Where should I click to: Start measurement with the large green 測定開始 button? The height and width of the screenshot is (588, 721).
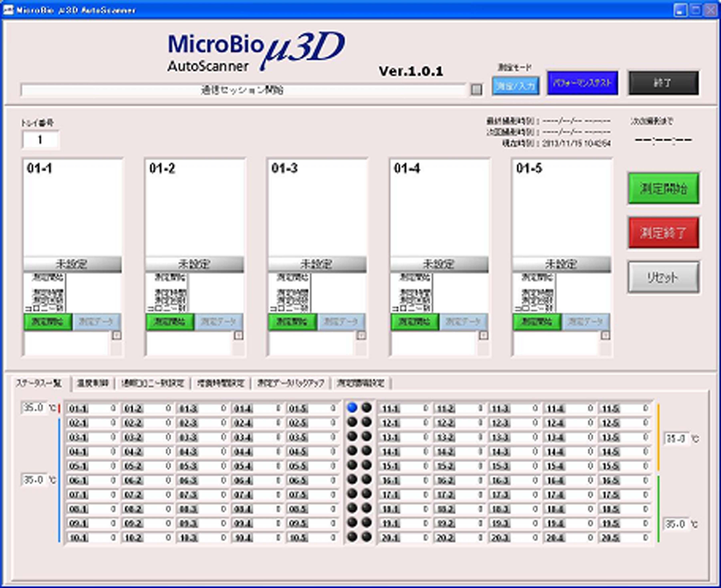click(x=663, y=189)
